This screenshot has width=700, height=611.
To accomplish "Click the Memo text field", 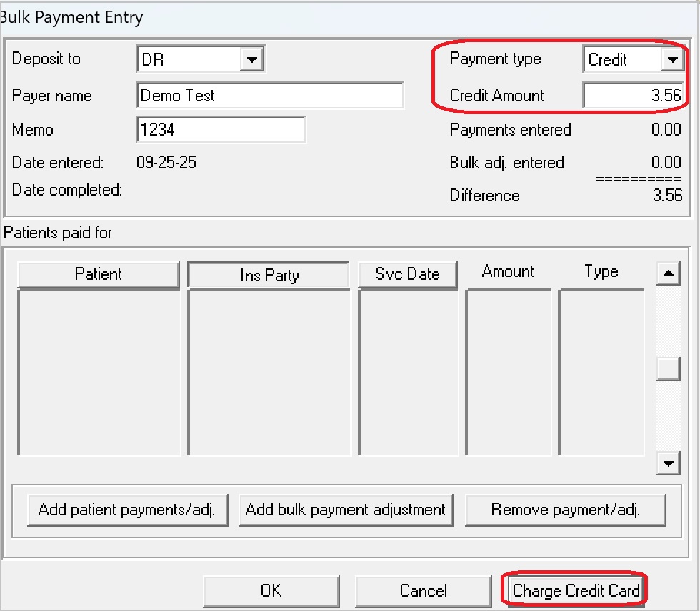I will 220,130.
